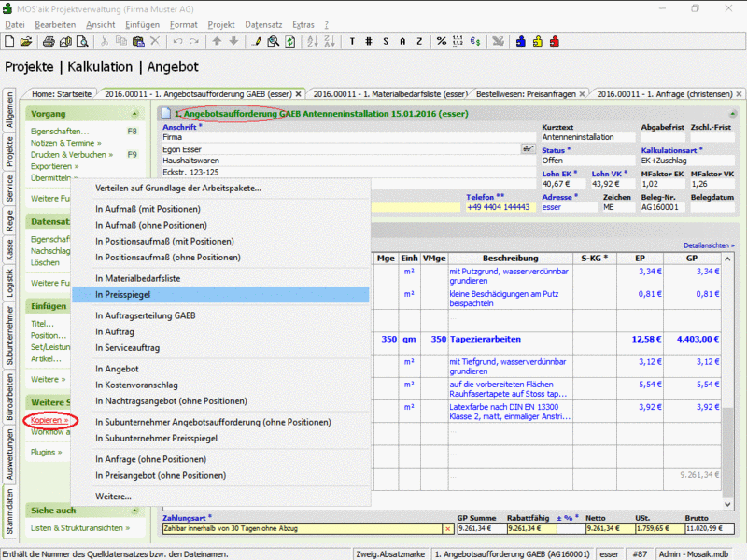Click Artikel… in the Einfügen panel
The width and height of the screenshot is (747, 560).
pyautogui.click(x=46, y=359)
